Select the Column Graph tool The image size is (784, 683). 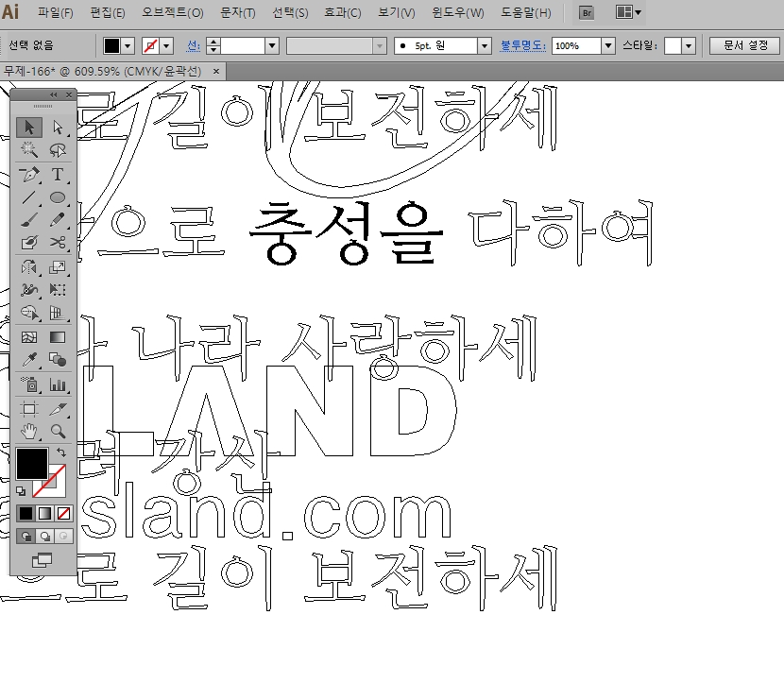(58, 384)
